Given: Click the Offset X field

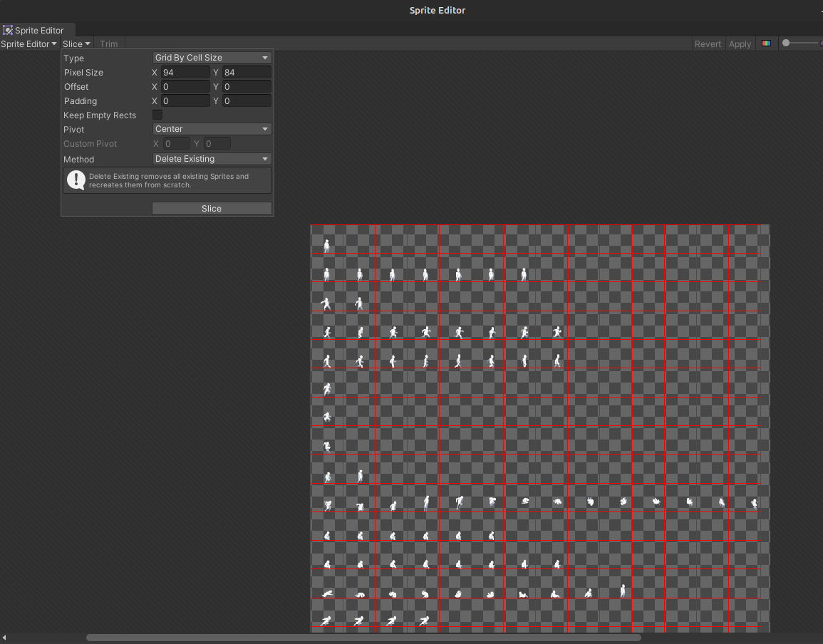Looking at the screenshot, I should (x=185, y=87).
